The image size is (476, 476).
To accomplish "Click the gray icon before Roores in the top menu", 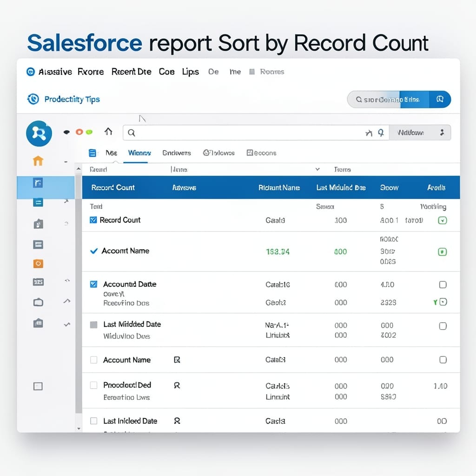I will pyautogui.click(x=251, y=72).
